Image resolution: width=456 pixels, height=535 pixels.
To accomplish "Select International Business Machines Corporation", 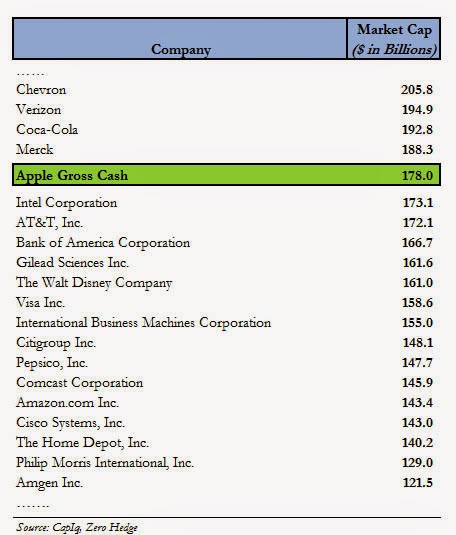I will click(144, 322).
